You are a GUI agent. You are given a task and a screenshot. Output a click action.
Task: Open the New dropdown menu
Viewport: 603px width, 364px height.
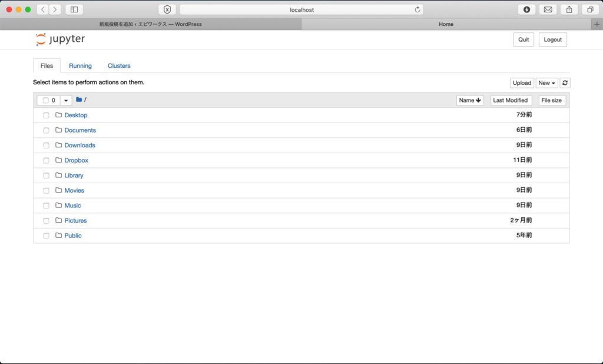[546, 83]
